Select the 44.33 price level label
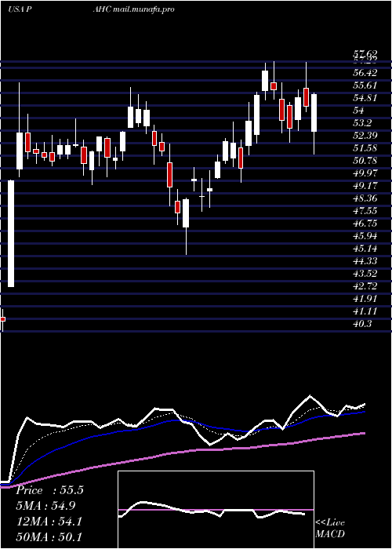This screenshot has width=392, height=549. (x=365, y=261)
